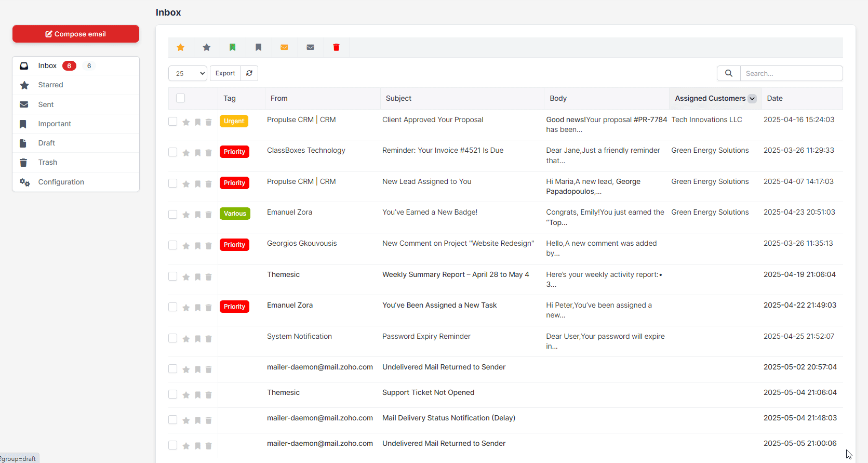
Task: Click the orange star icon in toolbar
Action: click(181, 47)
